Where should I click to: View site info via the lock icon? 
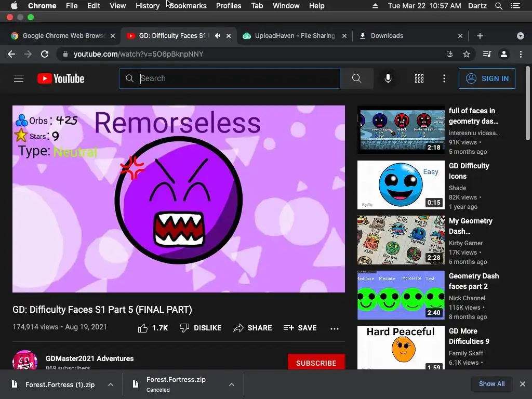click(x=65, y=54)
